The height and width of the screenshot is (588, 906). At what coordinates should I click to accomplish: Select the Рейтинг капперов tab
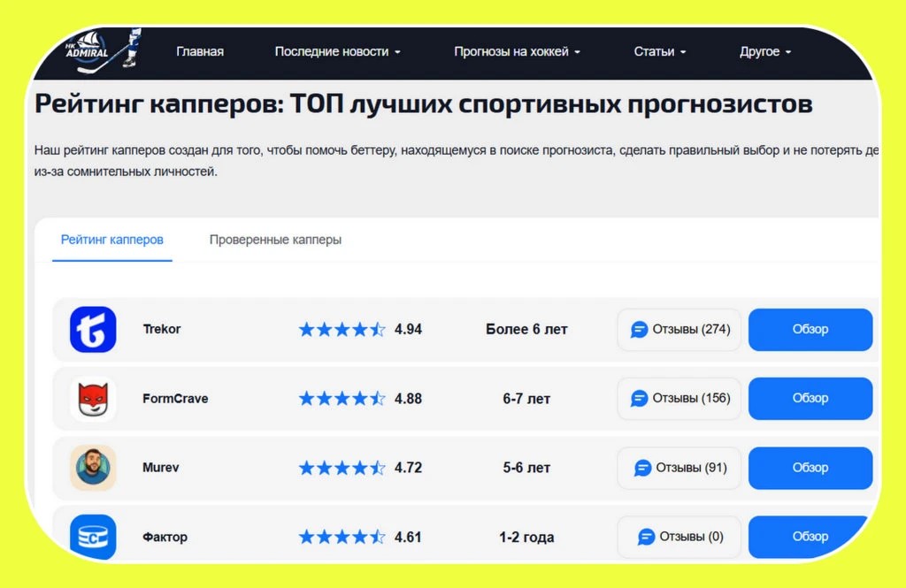click(112, 240)
